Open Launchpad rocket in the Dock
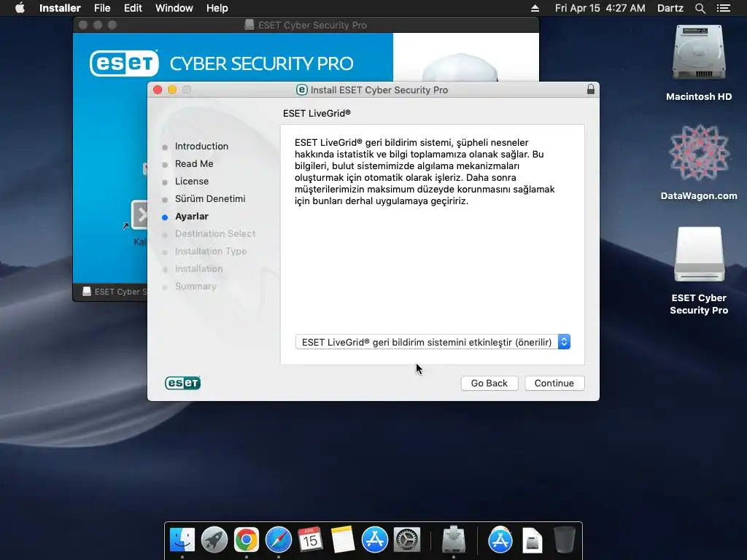 tap(214, 540)
